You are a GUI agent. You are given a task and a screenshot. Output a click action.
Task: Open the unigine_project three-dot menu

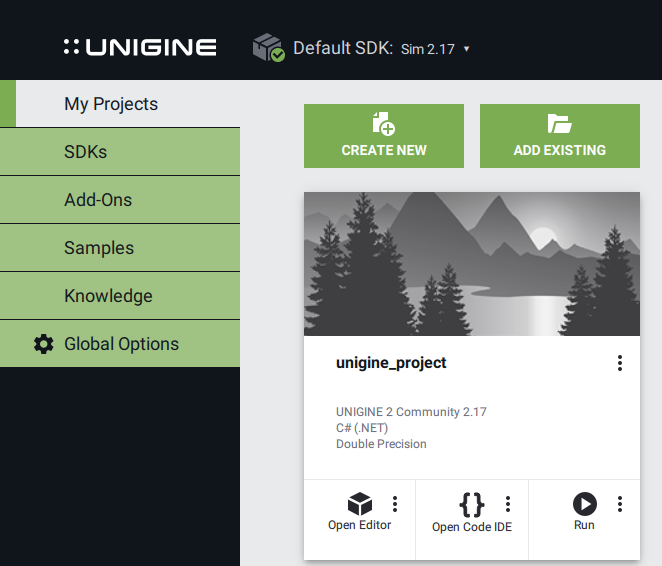click(x=620, y=363)
